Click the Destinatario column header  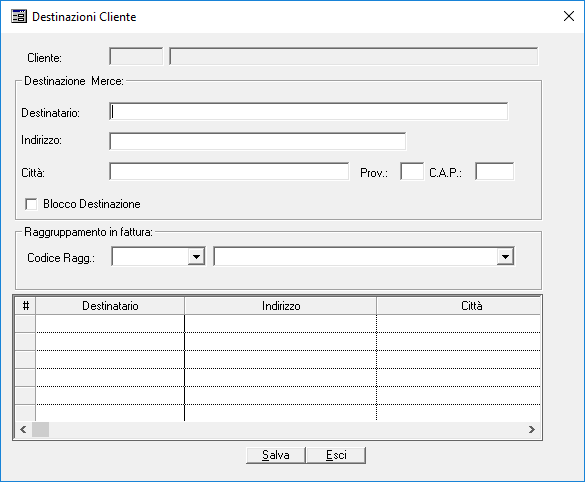110,306
